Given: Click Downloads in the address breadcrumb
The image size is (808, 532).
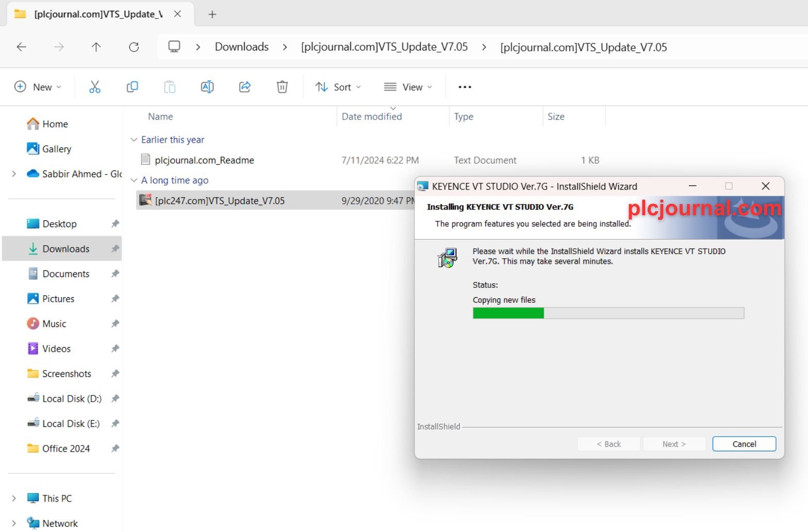Looking at the screenshot, I should (x=242, y=47).
